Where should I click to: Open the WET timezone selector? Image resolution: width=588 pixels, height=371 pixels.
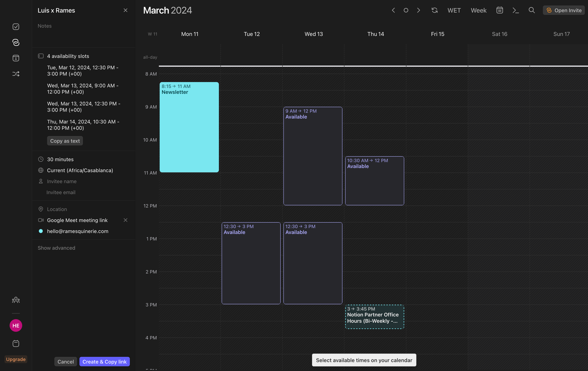[x=454, y=10]
